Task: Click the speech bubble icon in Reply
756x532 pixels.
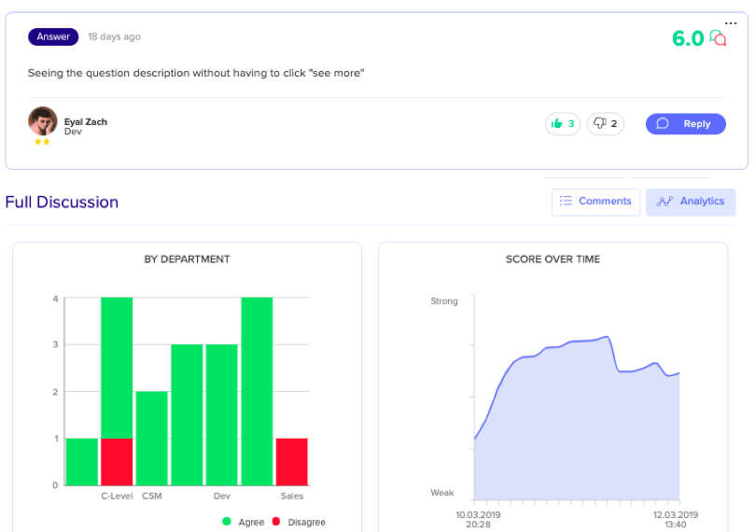Action: 663,123
